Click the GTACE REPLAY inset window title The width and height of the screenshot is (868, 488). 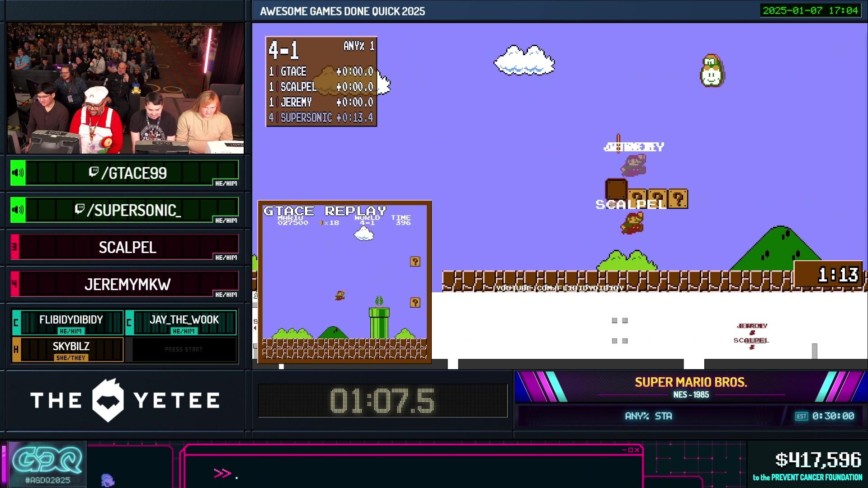pyautogui.click(x=325, y=211)
